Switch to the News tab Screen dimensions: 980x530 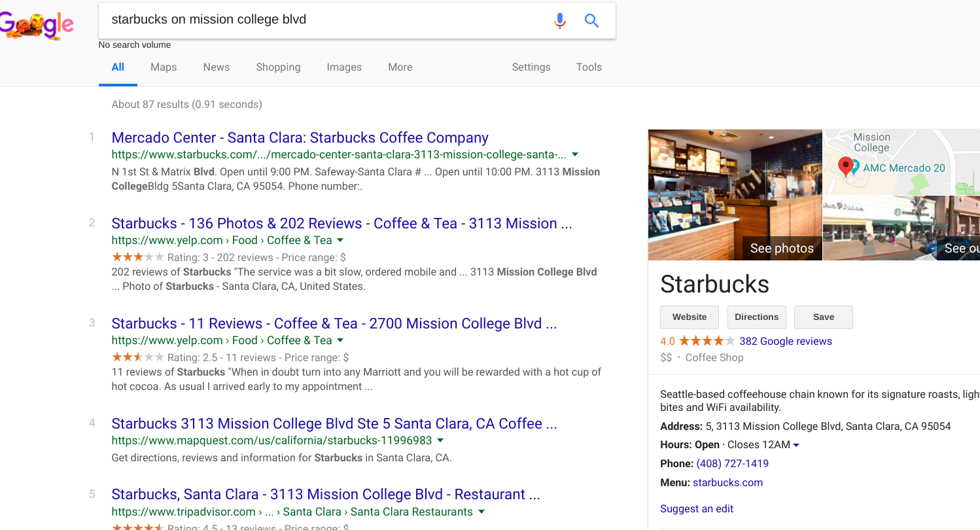pos(217,67)
